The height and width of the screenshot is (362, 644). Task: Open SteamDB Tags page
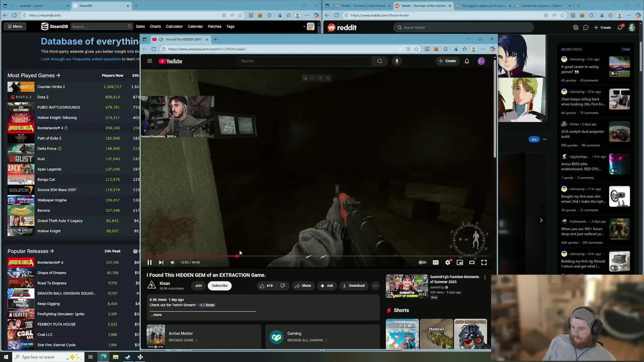click(230, 26)
